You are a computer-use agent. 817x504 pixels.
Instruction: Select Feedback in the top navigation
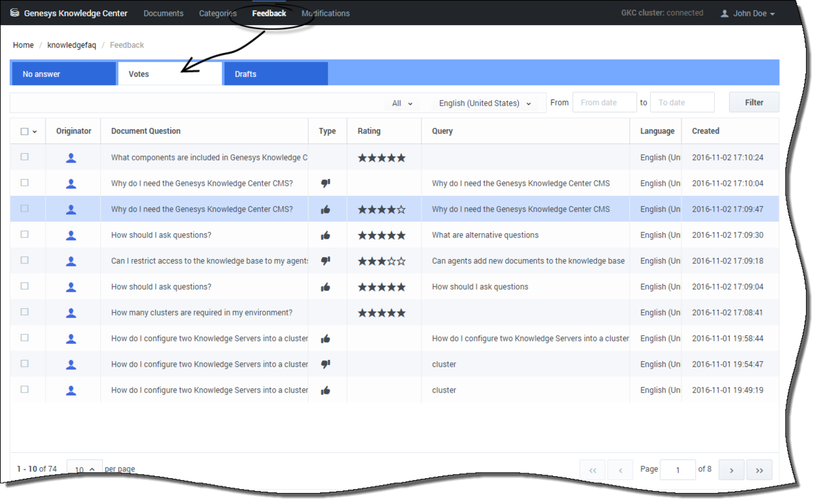[269, 14]
